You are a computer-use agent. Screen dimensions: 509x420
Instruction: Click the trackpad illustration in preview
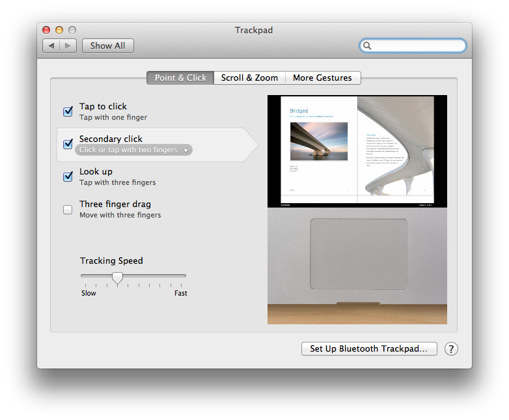(x=359, y=254)
